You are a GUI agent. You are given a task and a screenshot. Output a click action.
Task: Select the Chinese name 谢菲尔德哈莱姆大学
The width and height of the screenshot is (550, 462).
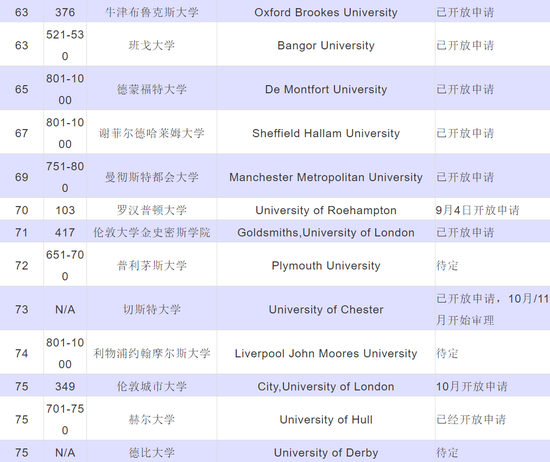(x=152, y=133)
